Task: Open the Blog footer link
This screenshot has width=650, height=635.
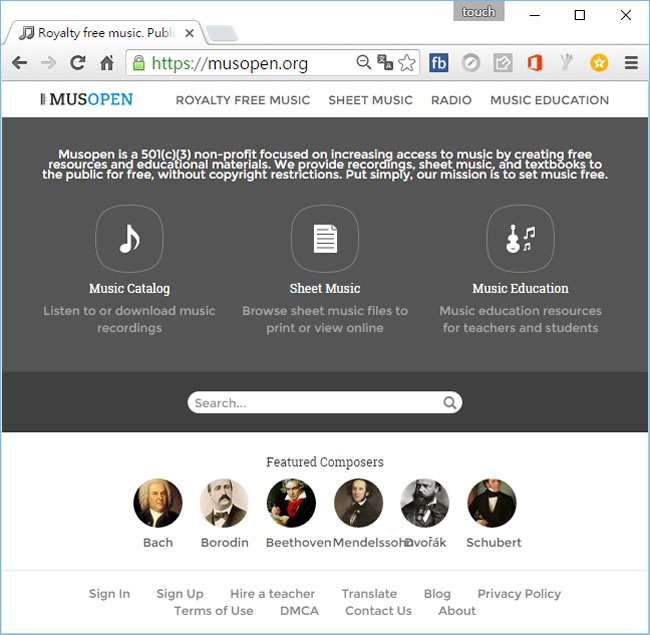Action: [x=437, y=594]
